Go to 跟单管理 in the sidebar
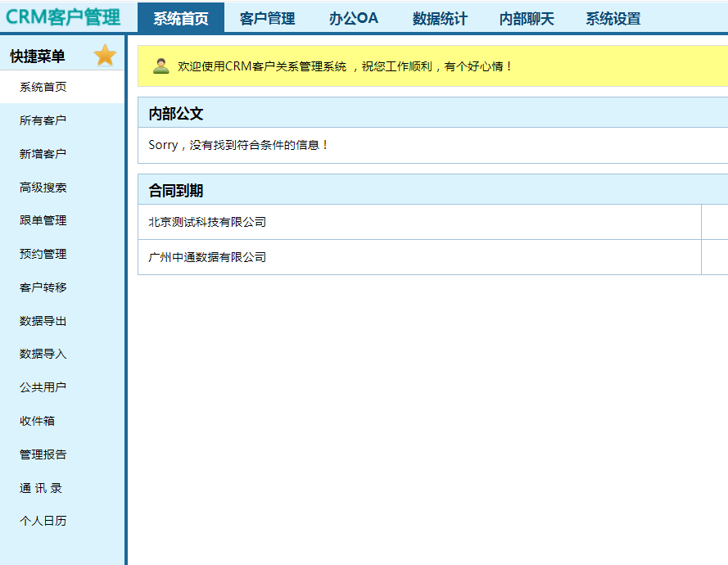This screenshot has width=728, height=565. click(43, 220)
